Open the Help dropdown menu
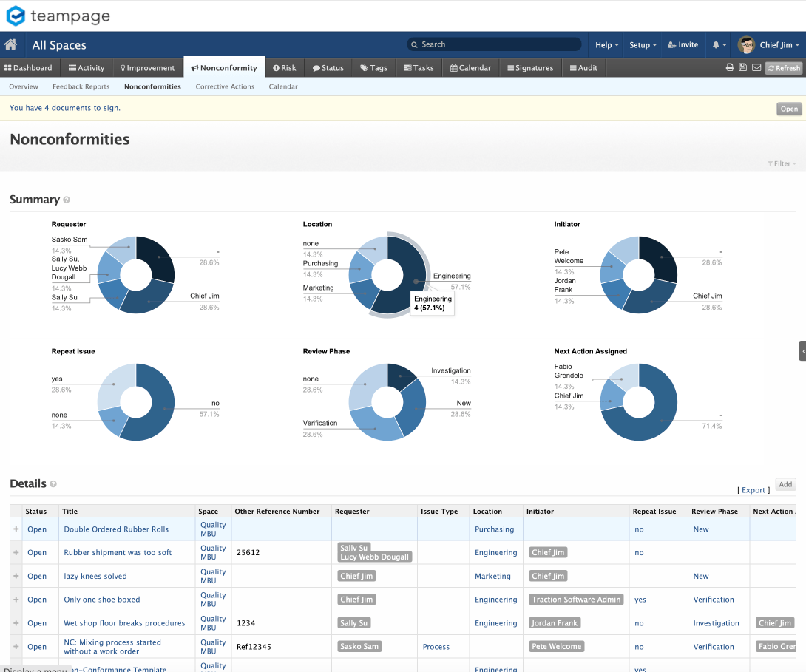The image size is (806, 672). [607, 45]
